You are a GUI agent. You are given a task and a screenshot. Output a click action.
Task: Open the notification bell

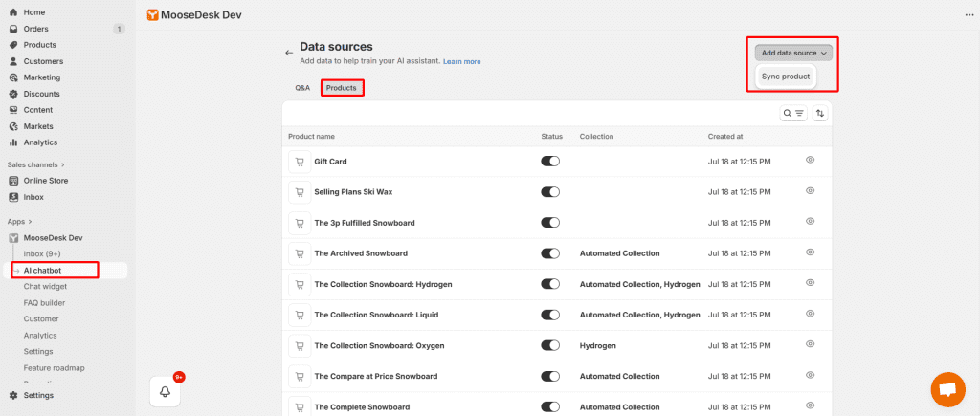[x=165, y=392]
